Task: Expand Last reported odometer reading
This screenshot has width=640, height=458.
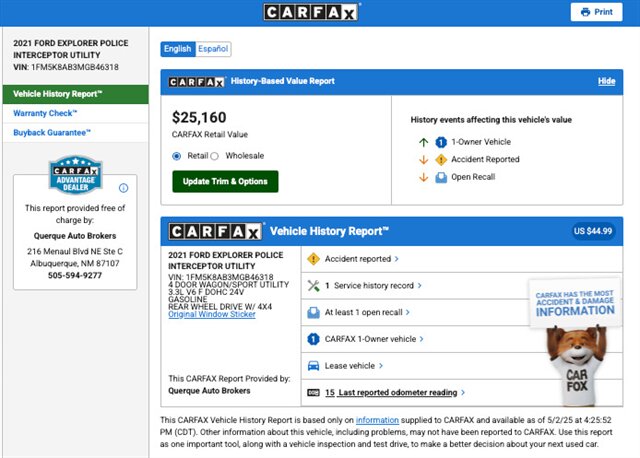Action: [412, 393]
